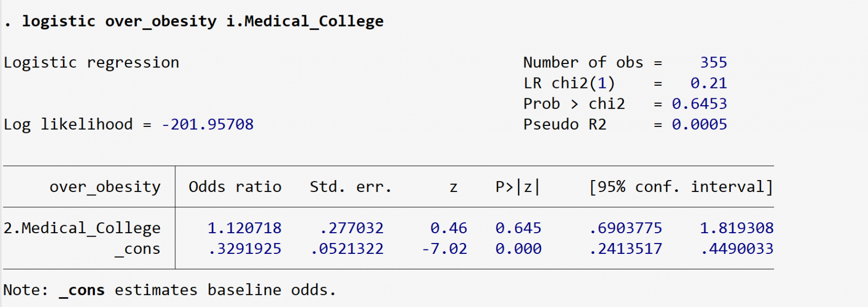868x307 pixels.
Task: Click the 'Logistic regression' title text
Action: (91, 62)
